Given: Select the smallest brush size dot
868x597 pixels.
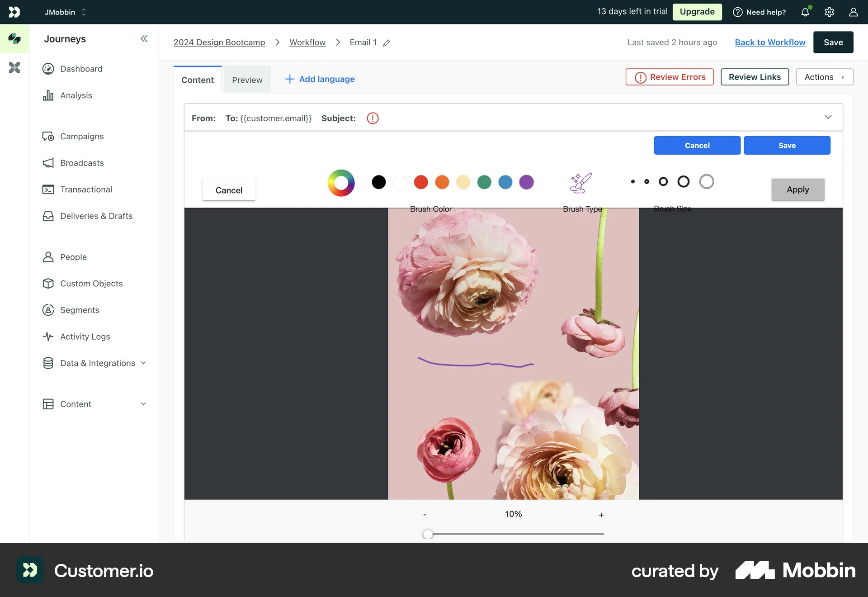Looking at the screenshot, I should (633, 181).
